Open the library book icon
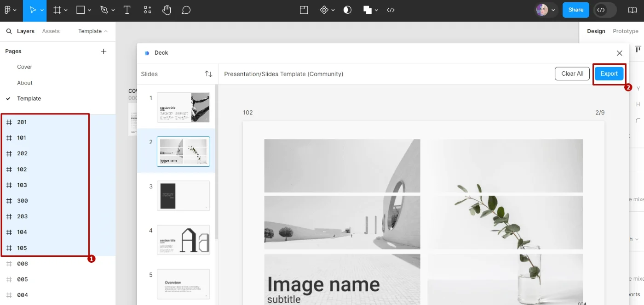 (632, 10)
